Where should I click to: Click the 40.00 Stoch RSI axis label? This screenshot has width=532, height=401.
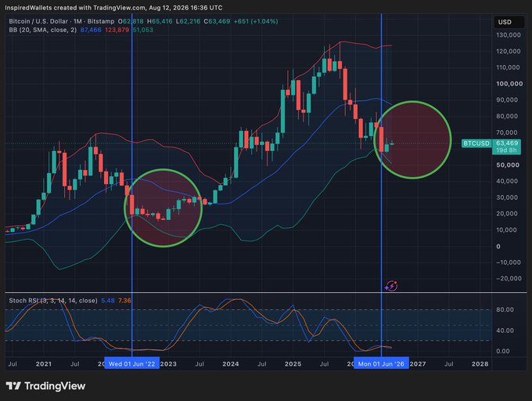(x=505, y=331)
